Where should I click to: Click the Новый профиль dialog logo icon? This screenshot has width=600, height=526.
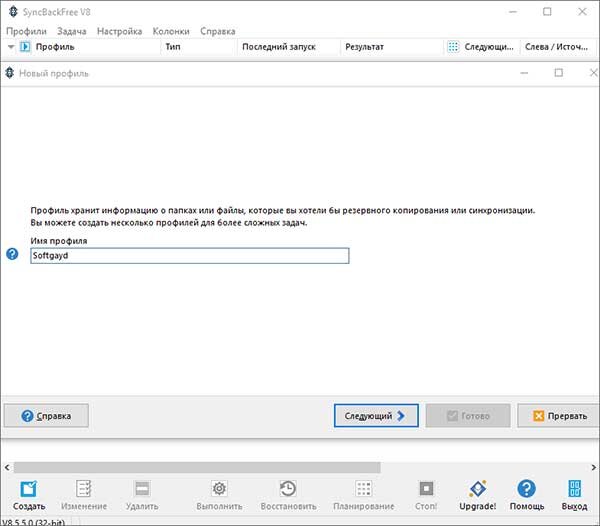pyautogui.click(x=10, y=73)
